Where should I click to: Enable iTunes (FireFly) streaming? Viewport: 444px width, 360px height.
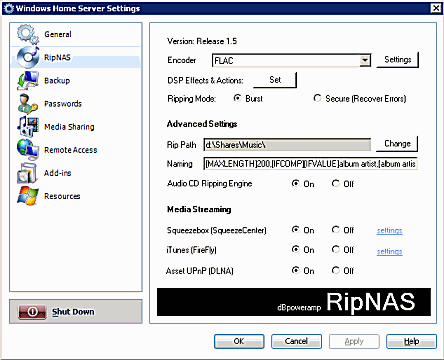point(295,249)
